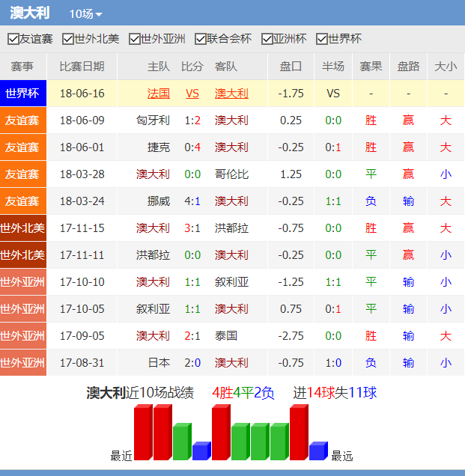Toggle the 亚洲杯 checkbox
465x476 pixels.
(267, 39)
